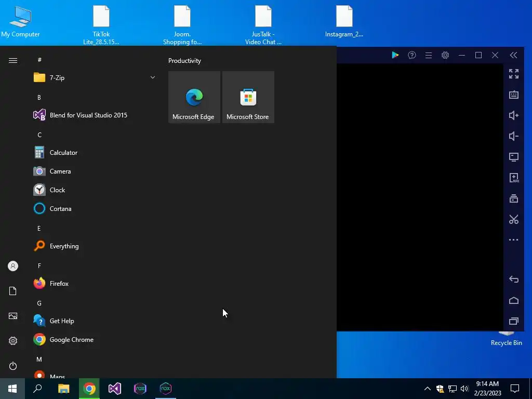Install APK file in Nox
532x399 pixels.
pos(514,178)
